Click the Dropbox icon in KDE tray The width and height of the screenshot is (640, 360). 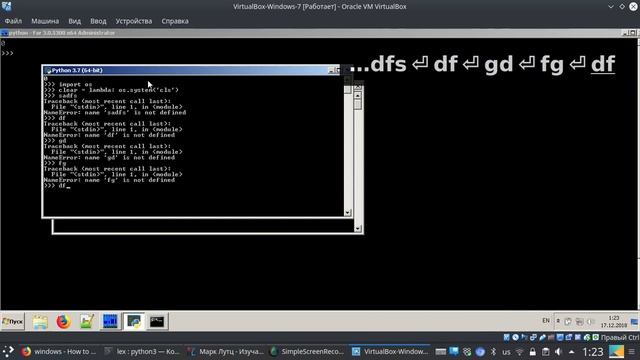click(x=467, y=351)
